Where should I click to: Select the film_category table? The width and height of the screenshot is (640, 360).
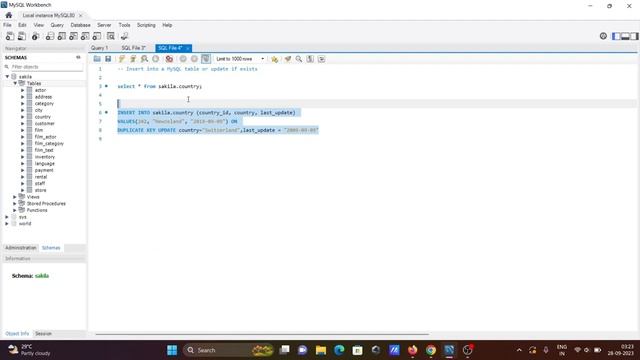(x=49, y=143)
